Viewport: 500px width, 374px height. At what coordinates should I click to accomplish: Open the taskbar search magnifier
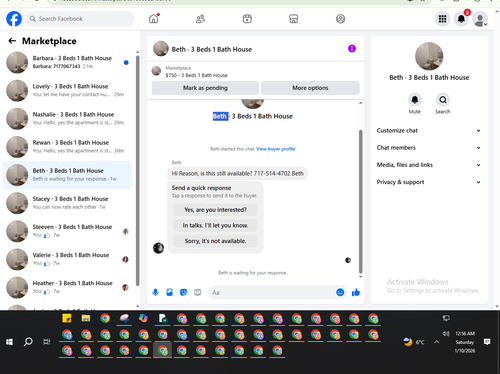tap(28, 342)
